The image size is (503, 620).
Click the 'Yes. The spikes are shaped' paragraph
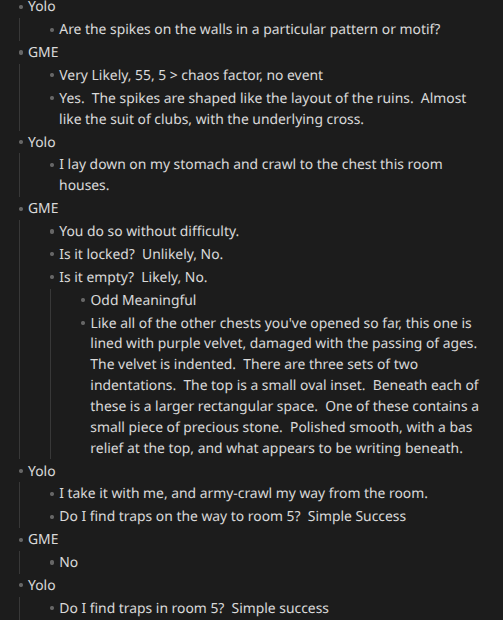coord(263,109)
